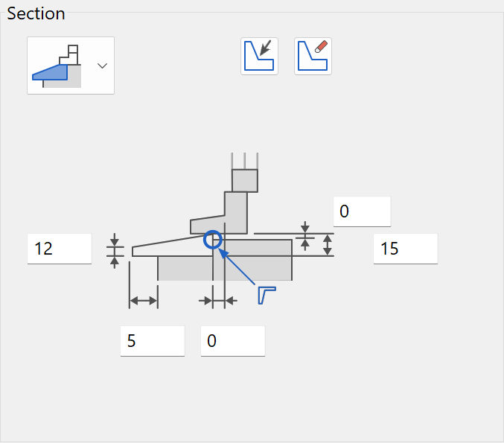Click the small vertical offset arrows near upper 0
Image resolution: width=504 pixels, height=443 pixels.
pyautogui.click(x=305, y=236)
